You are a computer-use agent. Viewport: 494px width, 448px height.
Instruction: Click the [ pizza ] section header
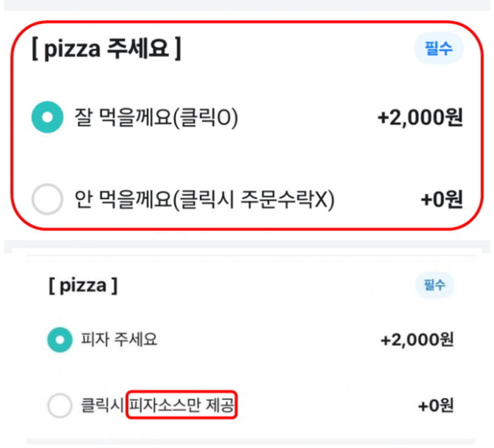[x=83, y=286]
